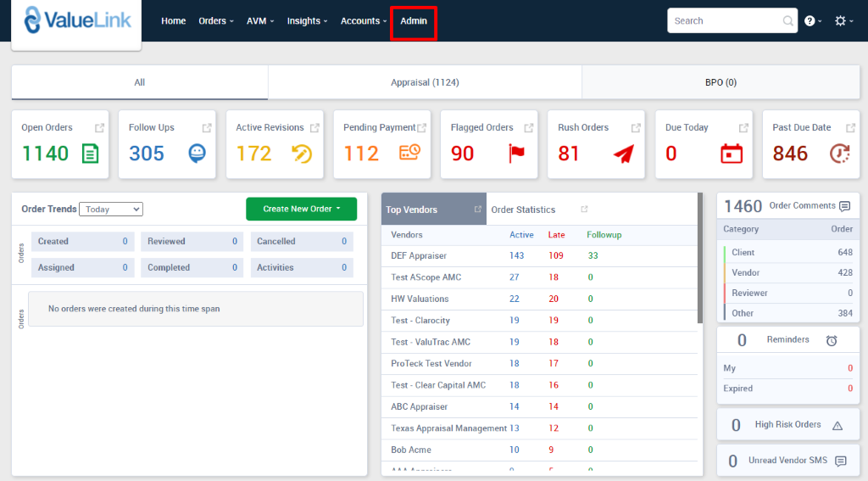868x481 pixels.
Task: Click the Cancelled orders counter tile
Action: click(302, 241)
